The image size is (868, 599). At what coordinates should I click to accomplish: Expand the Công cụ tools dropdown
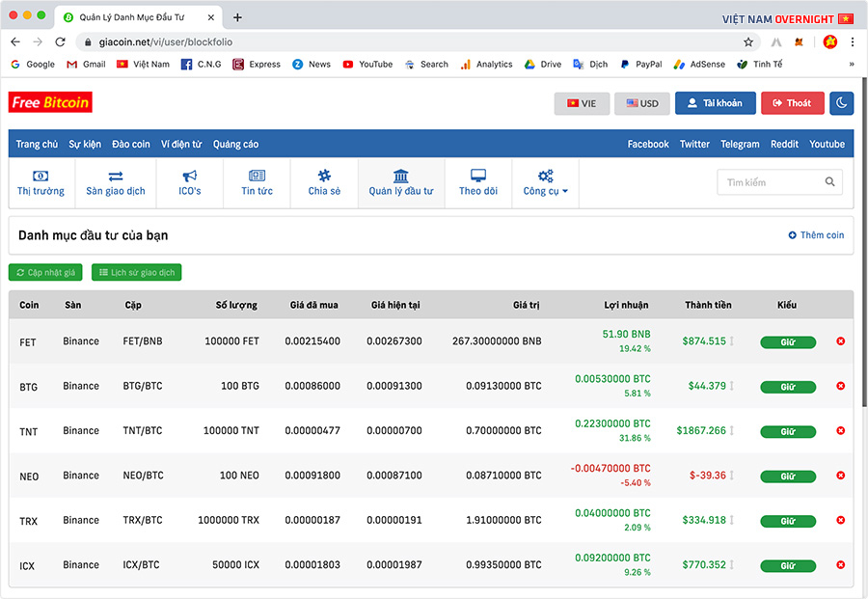point(546,182)
